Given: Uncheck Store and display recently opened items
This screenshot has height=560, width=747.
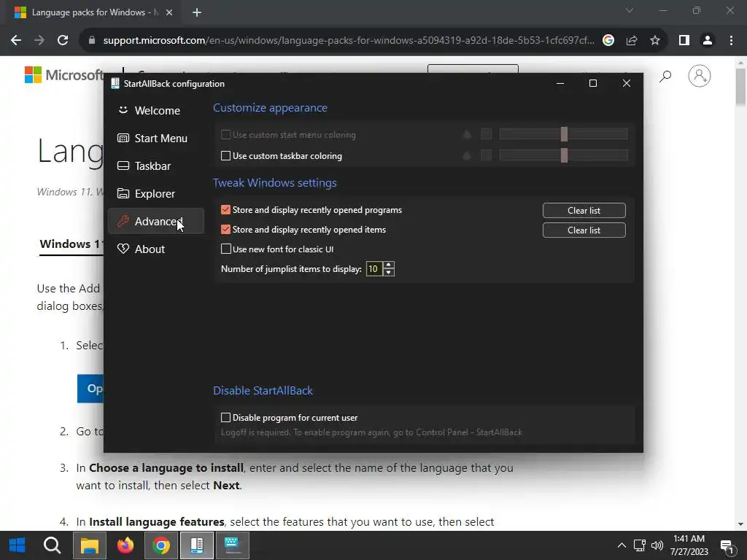Looking at the screenshot, I should [226, 230].
